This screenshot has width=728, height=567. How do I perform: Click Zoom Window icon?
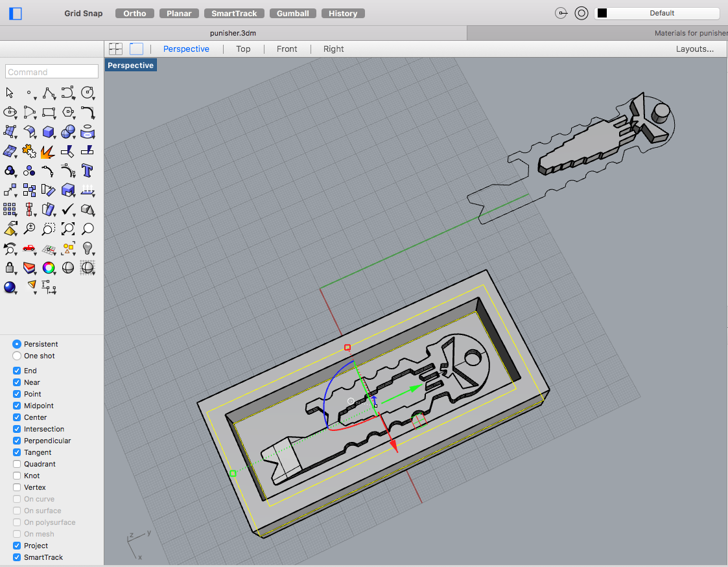pyautogui.click(x=49, y=229)
